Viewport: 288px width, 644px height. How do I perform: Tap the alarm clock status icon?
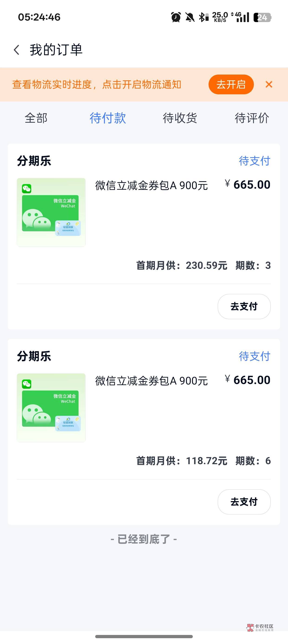point(176,17)
